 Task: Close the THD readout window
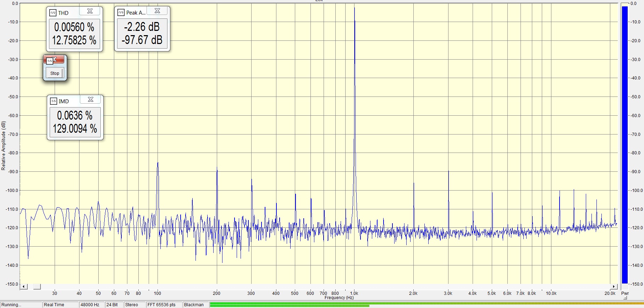pos(90,11)
